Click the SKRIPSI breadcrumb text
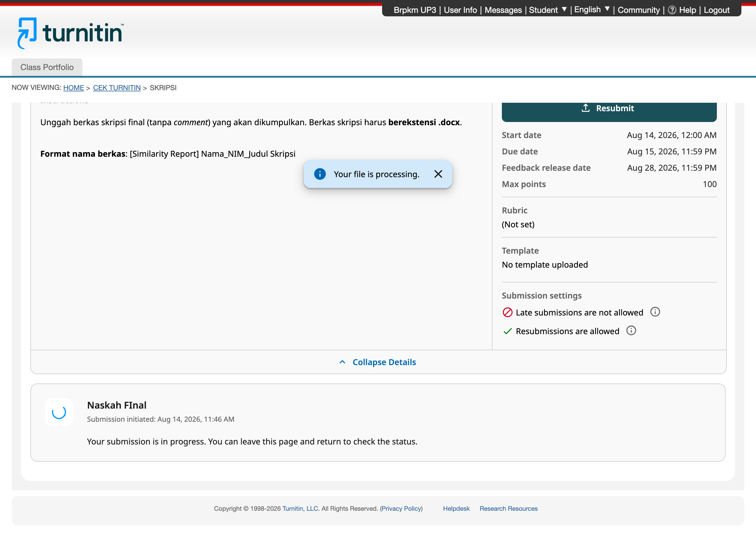This screenshot has height=537, width=756. pyautogui.click(x=163, y=88)
